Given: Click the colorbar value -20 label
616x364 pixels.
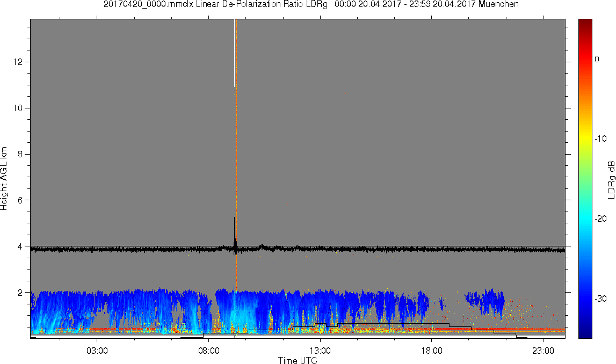Looking at the screenshot, I should click(x=601, y=219).
